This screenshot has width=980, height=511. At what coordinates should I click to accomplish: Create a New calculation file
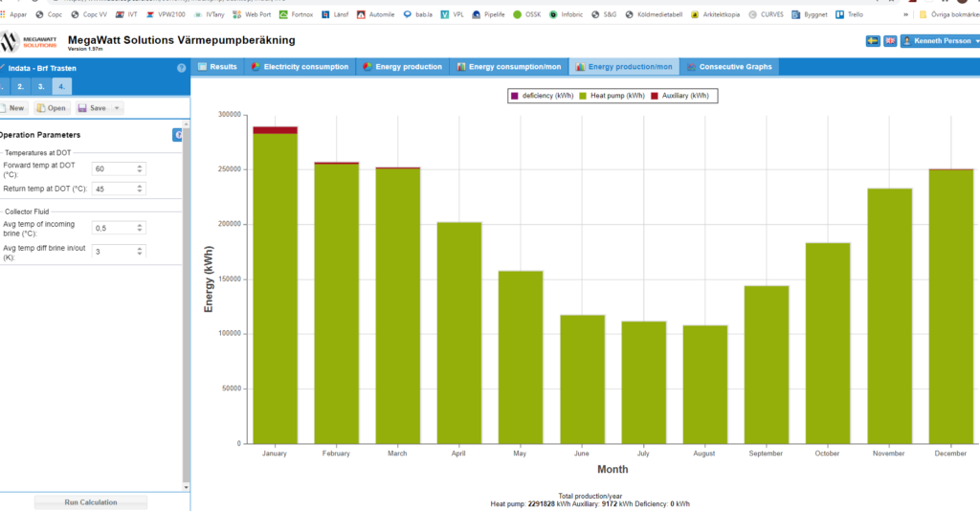(x=12, y=108)
